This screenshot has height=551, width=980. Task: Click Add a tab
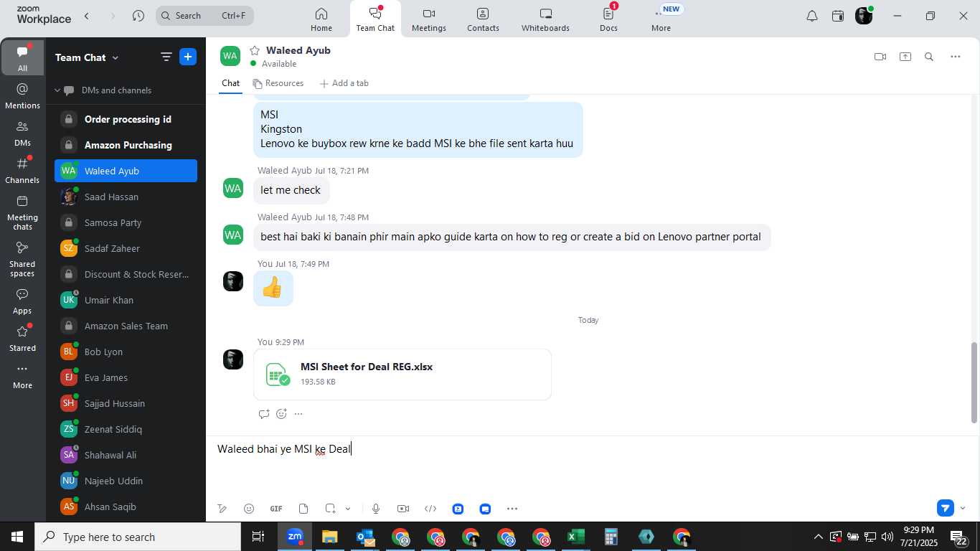(344, 83)
